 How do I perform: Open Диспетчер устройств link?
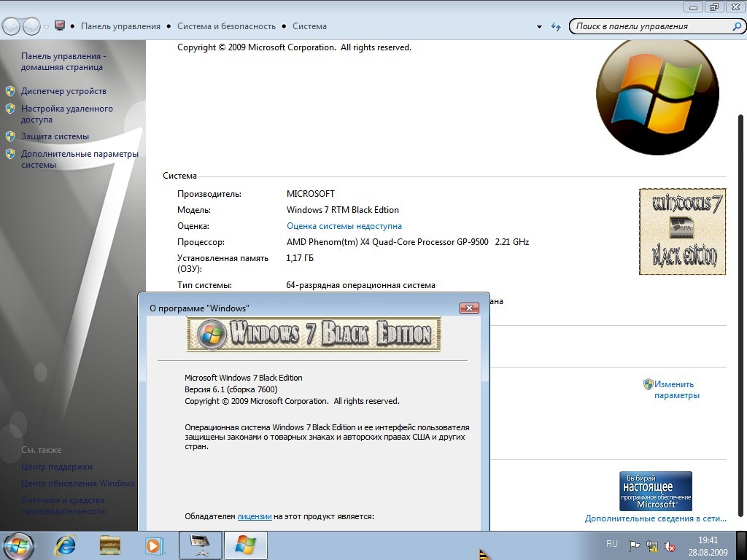tap(63, 91)
